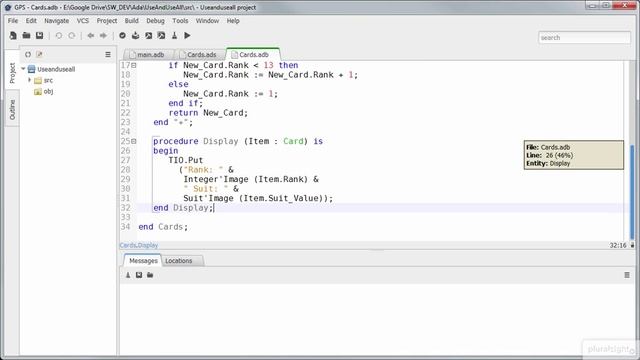Select Useanduseall project root
This screenshot has height=360, width=640.
coord(51,69)
